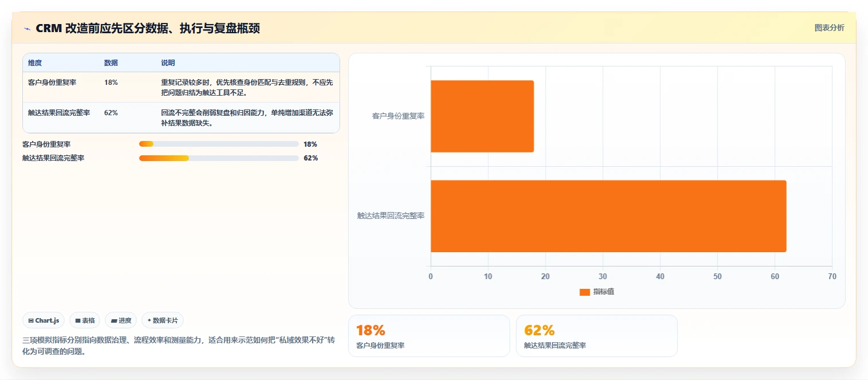Click the 客户身份重复率 progress label

tap(46, 144)
